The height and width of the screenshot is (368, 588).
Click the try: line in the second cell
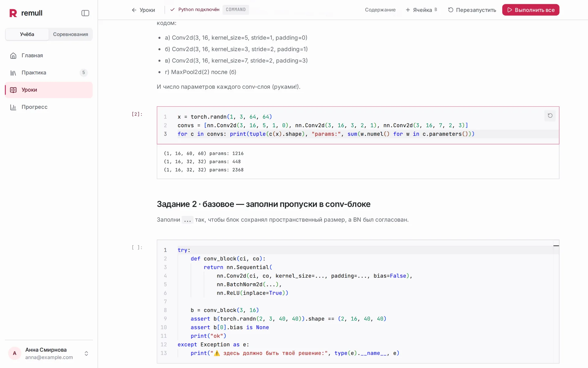(x=184, y=250)
